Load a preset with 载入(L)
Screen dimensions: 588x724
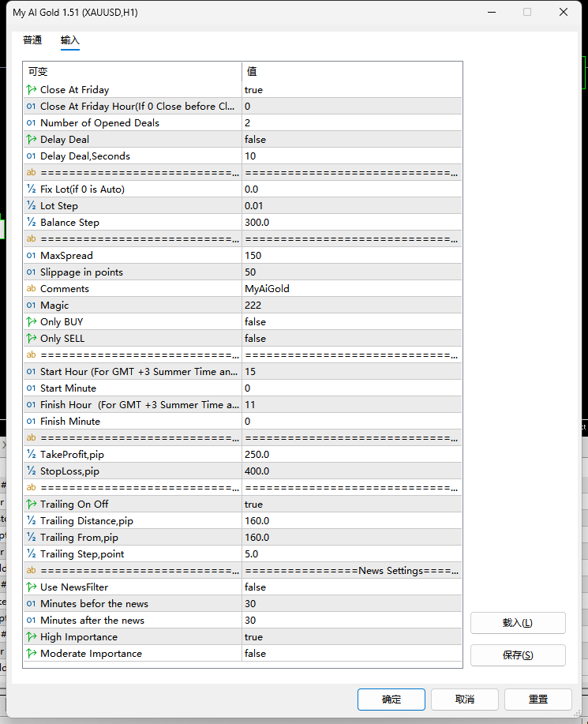[x=518, y=623]
